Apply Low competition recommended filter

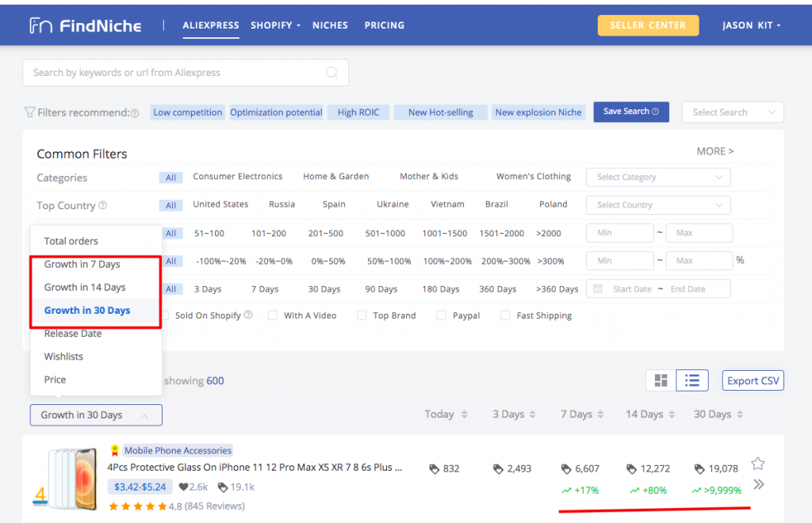click(187, 113)
